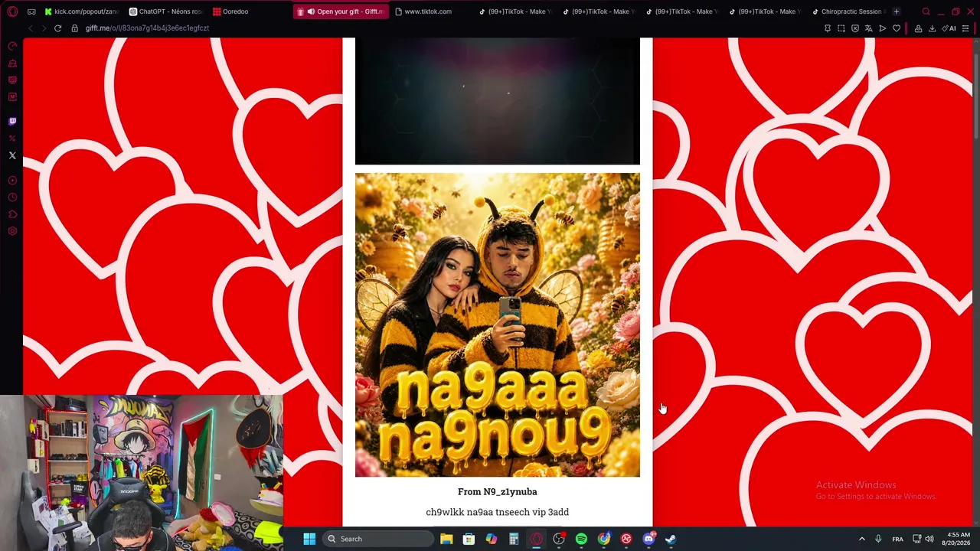Open History clock icon in sidebar
The height and width of the screenshot is (551, 980).
click(12, 197)
